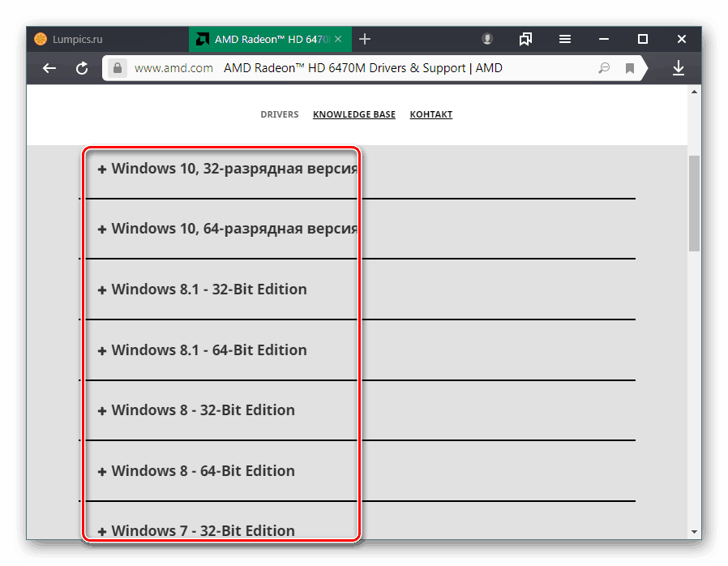Open the bookmarks panel icon in title bar
This screenshot has width=728, height=566.
(525, 39)
